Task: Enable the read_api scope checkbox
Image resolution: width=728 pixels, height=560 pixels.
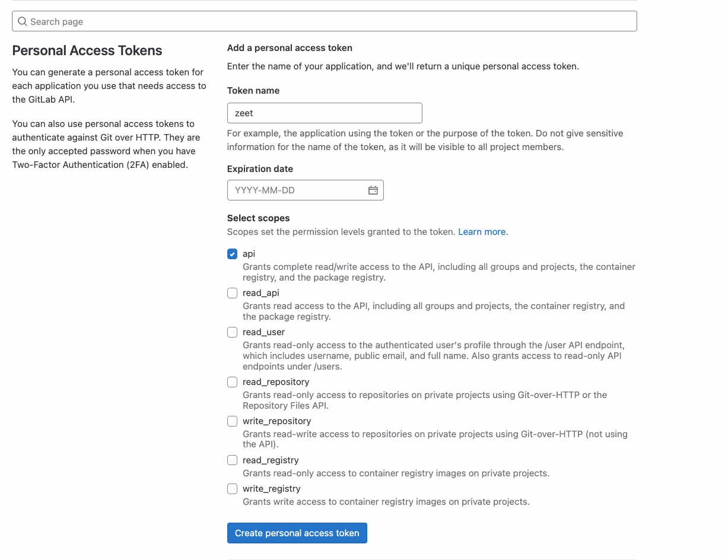Action: pyautogui.click(x=232, y=292)
